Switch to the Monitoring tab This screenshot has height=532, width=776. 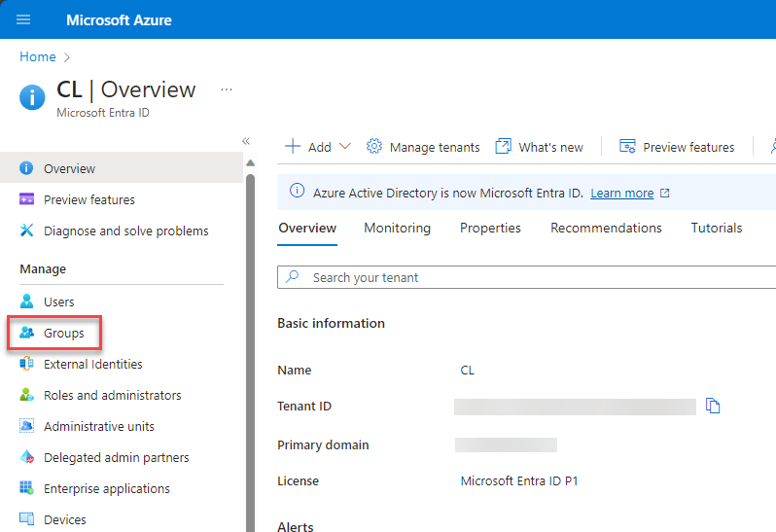(x=397, y=229)
